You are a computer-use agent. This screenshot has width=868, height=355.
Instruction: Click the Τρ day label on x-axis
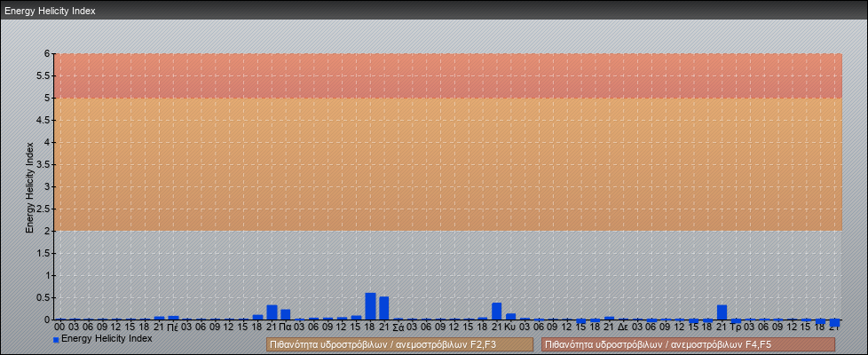tap(736, 327)
